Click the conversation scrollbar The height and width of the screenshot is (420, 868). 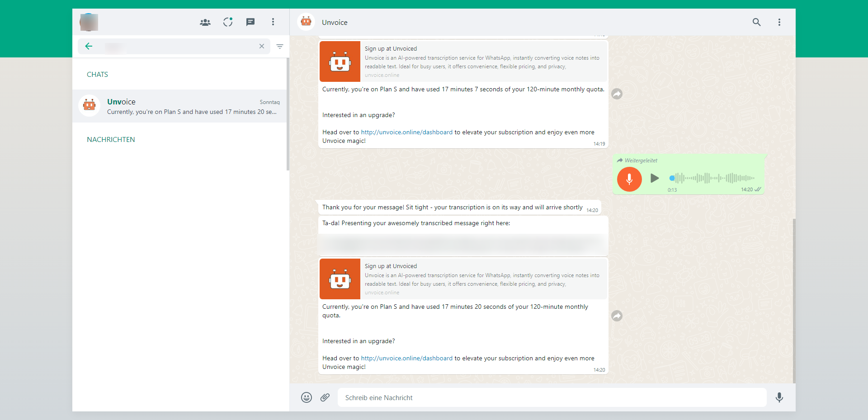pyautogui.click(x=794, y=301)
